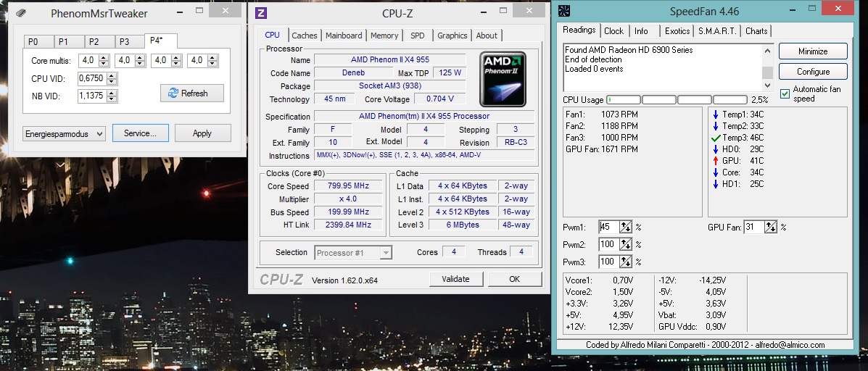The height and width of the screenshot is (371, 868).
Task: Click the GPU Fan 1671 RPM reading
Action: 602,149
